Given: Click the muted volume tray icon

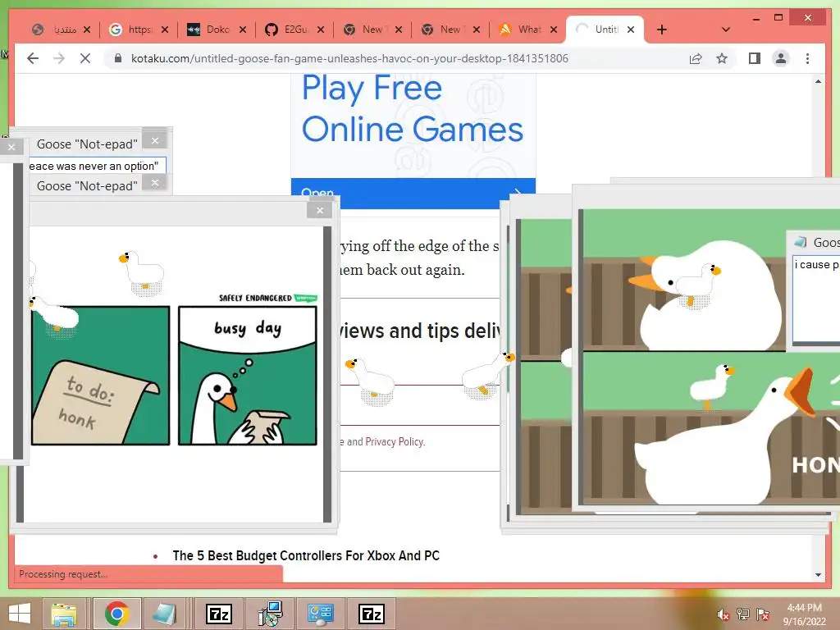Looking at the screenshot, I should click(724, 614).
